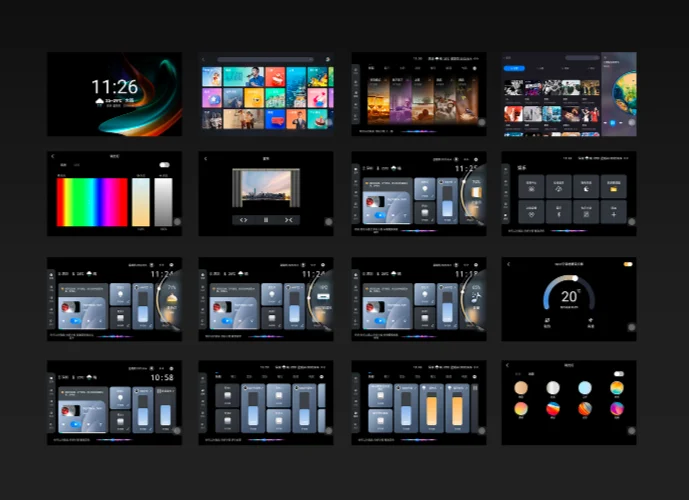
Task: Tap the close-curtain arrows icon on curtain screen
Action: click(x=288, y=220)
